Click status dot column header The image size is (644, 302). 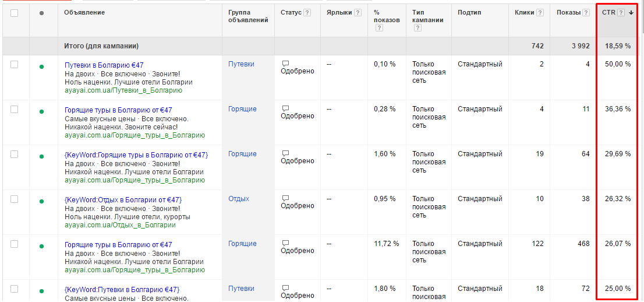click(x=41, y=13)
